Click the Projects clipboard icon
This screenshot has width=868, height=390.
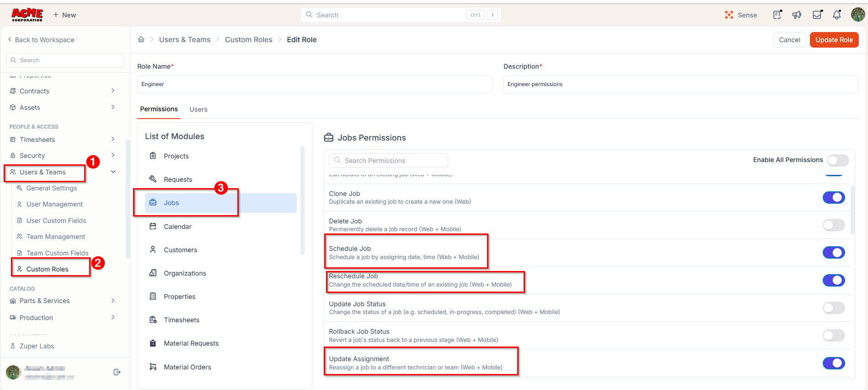coord(153,156)
